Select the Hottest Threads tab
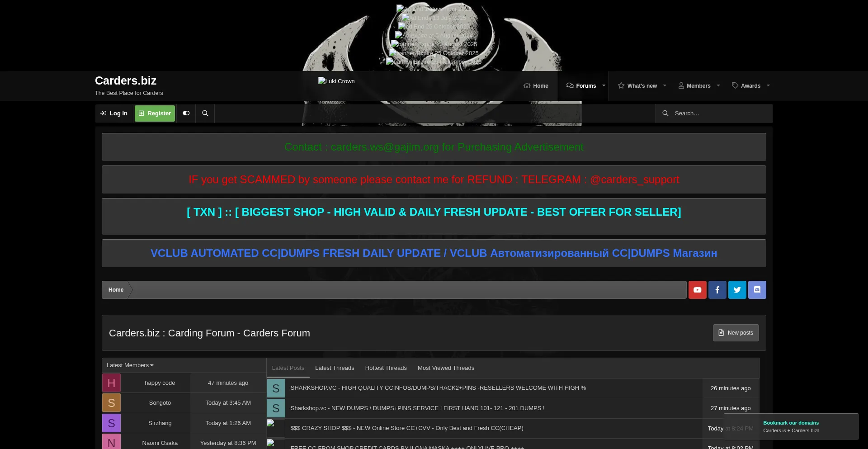This screenshot has height=449, width=868. 386,368
